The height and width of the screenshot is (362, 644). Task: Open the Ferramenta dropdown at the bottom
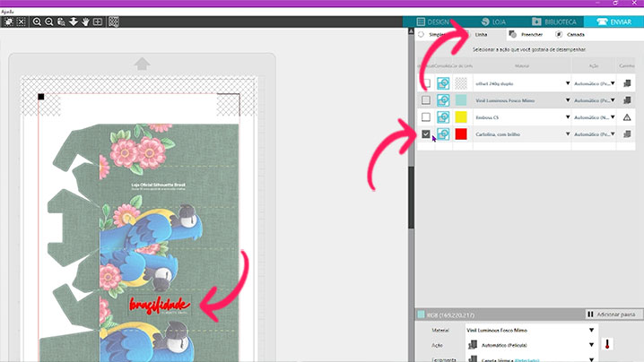(591, 359)
